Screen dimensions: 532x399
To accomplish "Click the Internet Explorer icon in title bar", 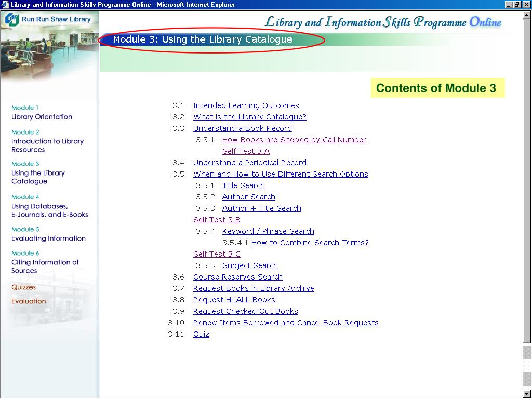I will coord(5,4).
